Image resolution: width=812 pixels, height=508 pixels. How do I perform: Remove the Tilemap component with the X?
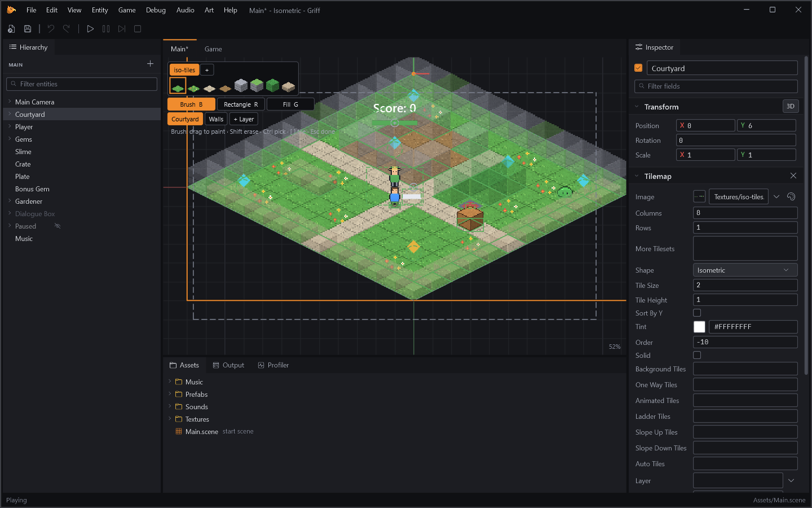click(x=793, y=176)
